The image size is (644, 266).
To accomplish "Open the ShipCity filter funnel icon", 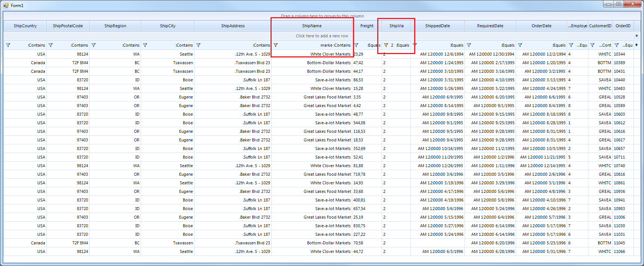I will 145,45.
